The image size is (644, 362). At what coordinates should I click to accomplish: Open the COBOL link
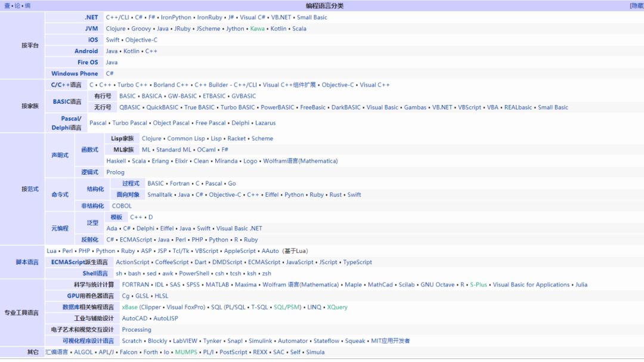click(x=122, y=206)
